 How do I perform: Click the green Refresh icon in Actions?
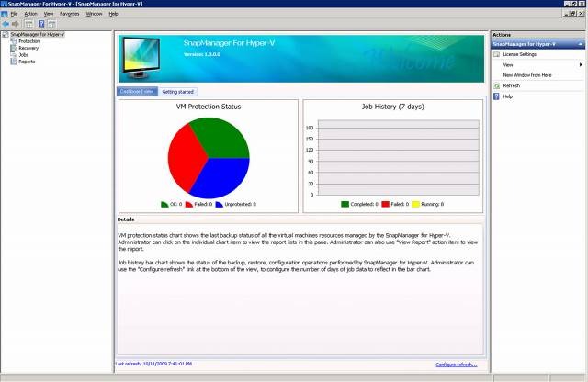point(496,85)
